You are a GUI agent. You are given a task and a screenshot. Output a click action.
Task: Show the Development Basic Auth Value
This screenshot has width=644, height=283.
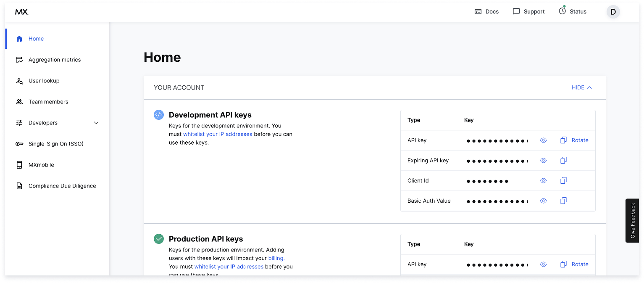click(543, 201)
